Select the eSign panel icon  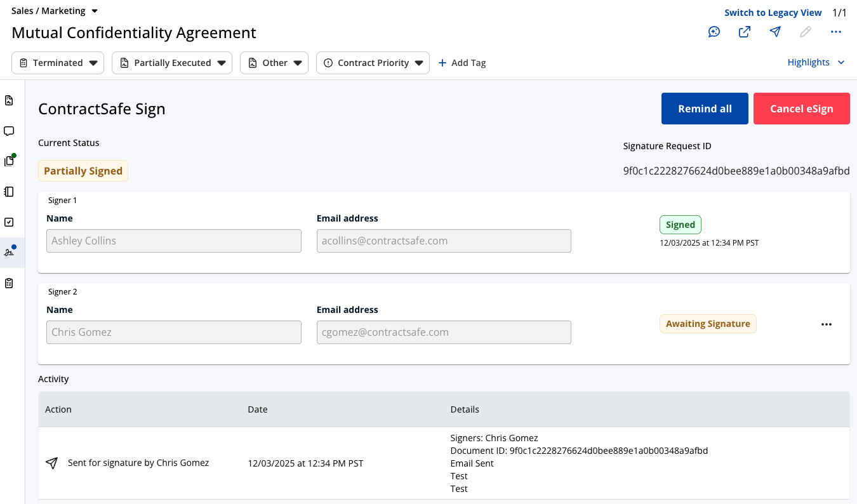9,252
